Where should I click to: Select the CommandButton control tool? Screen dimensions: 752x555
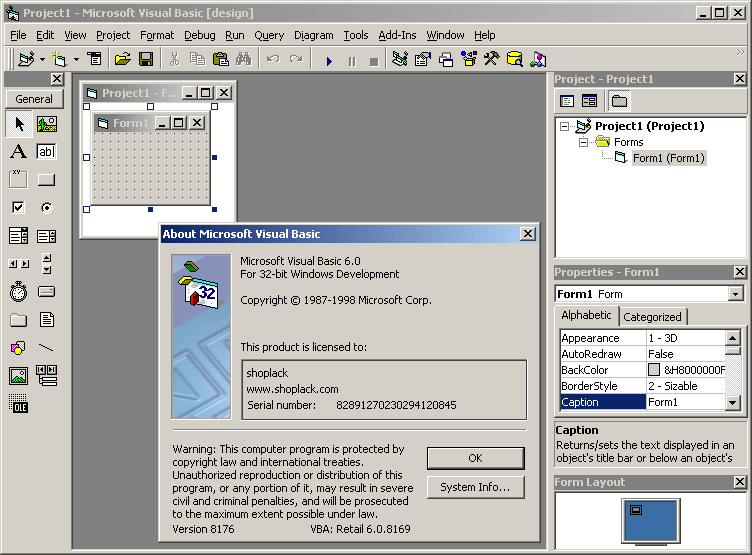(x=47, y=180)
